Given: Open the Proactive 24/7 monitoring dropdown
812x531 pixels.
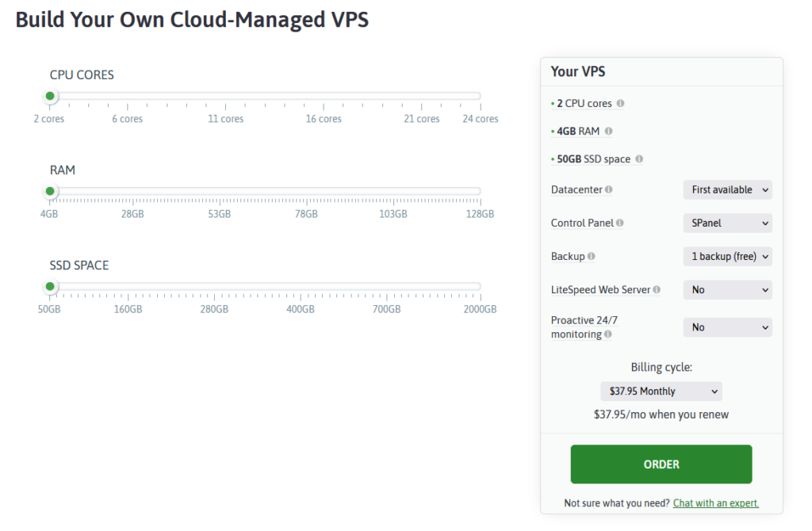Looking at the screenshot, I should click(x=727, y=327).
